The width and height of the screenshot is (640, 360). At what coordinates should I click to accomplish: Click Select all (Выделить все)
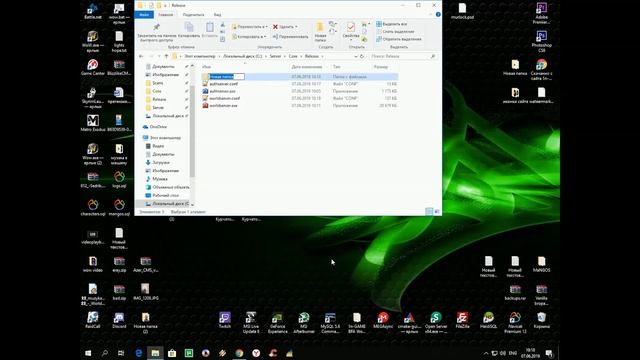(391, 24)
